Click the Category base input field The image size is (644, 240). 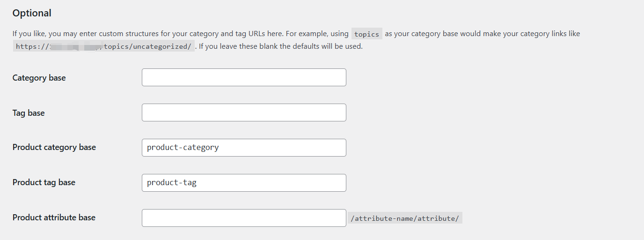[x=244, y=77]
